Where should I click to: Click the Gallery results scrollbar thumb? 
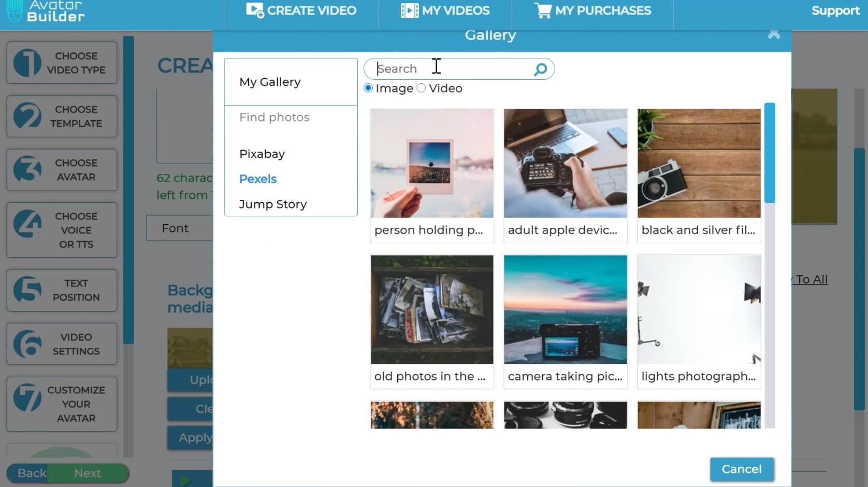pyautogui.click(x=770, y=153)
